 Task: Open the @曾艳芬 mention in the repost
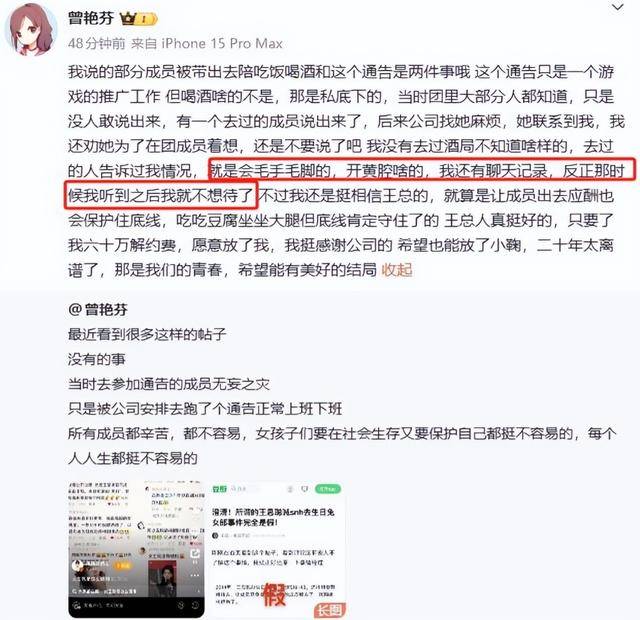[98, 309]
